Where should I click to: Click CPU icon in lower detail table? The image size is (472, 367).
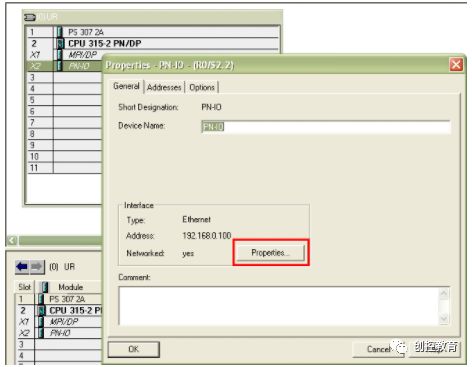pos(41,310)
